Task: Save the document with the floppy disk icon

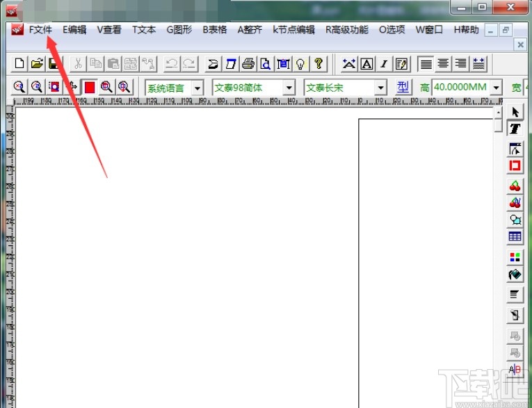Action: click(x=54, y=64)
